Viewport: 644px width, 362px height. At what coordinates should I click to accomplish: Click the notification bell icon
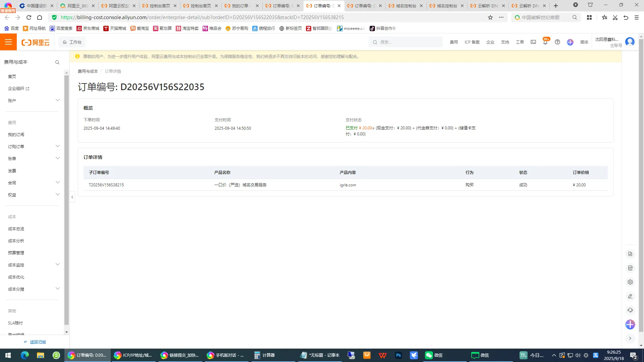(545, 42)
